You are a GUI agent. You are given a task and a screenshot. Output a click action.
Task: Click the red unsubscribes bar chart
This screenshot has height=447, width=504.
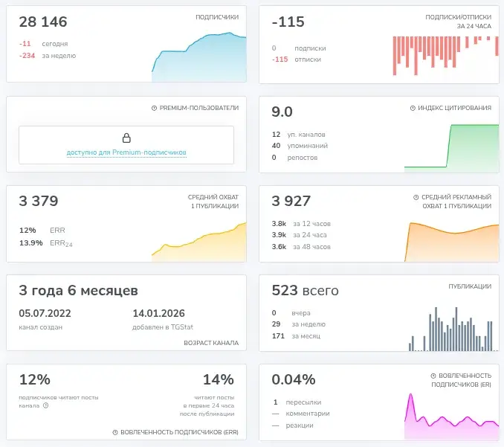(x=445, y=55)
